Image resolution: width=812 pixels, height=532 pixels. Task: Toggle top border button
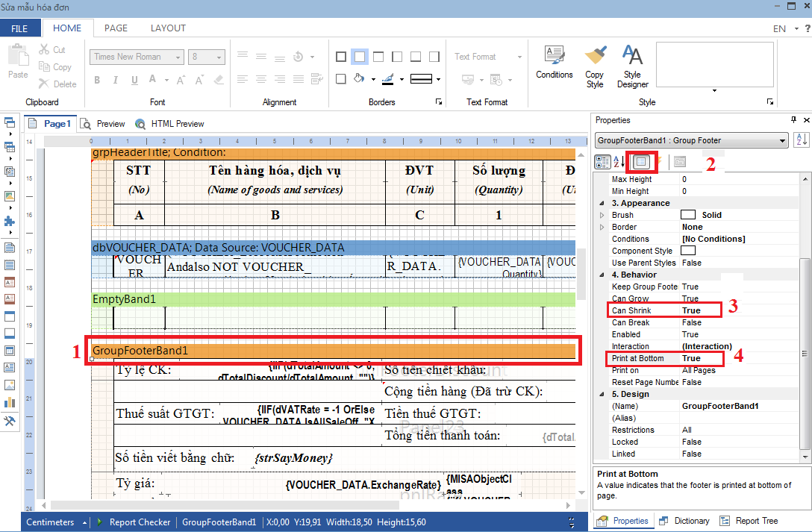tap(378, 57)
